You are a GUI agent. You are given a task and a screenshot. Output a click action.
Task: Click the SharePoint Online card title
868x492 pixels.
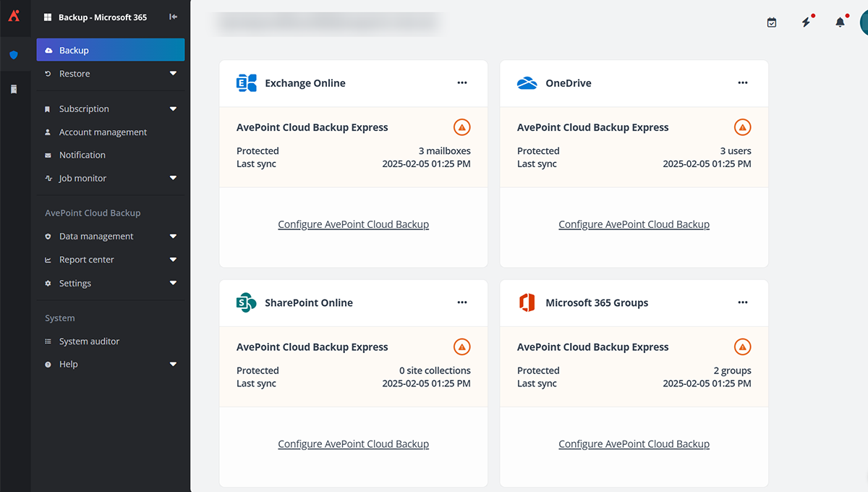tap(309, 303)
